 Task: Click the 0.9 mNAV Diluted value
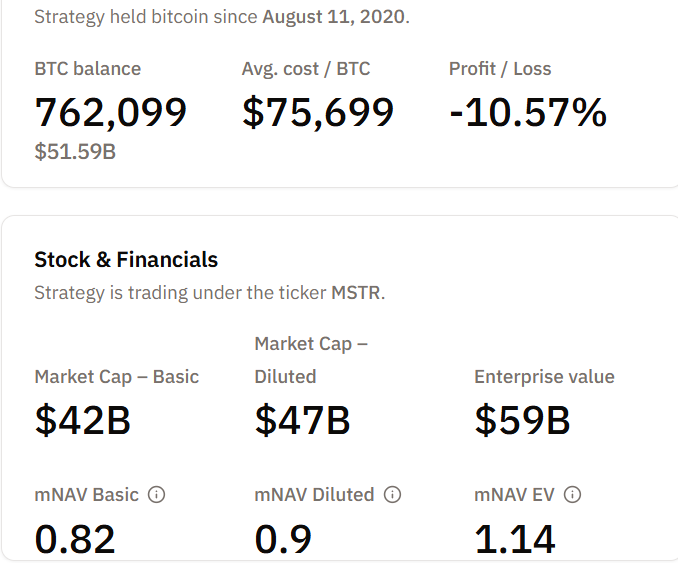coord(283,540)
